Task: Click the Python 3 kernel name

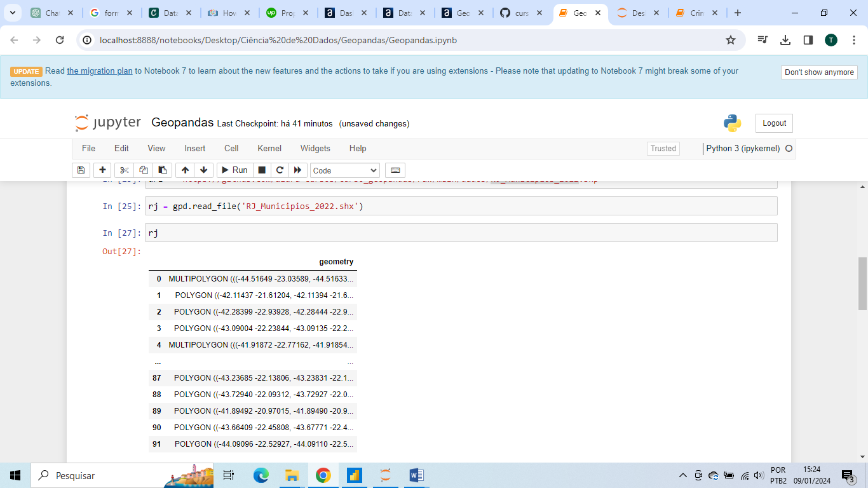Action: tap(743, 149)
